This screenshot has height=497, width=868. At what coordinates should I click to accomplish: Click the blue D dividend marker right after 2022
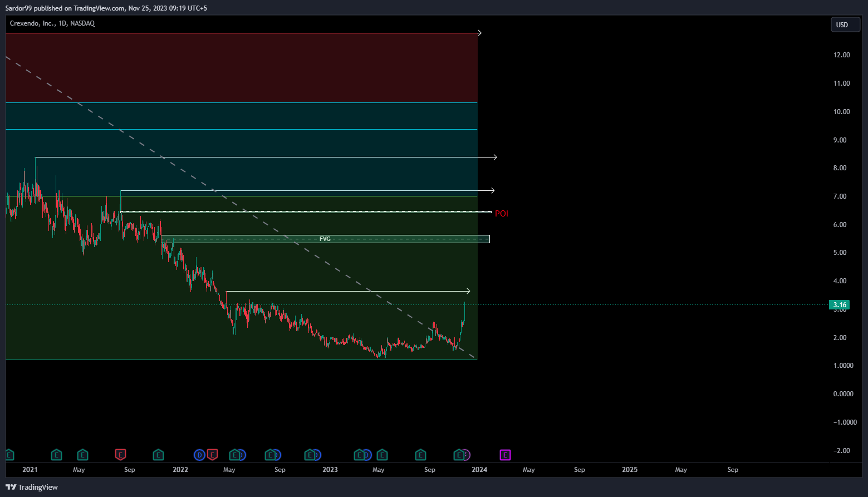[x=199, y=455]
